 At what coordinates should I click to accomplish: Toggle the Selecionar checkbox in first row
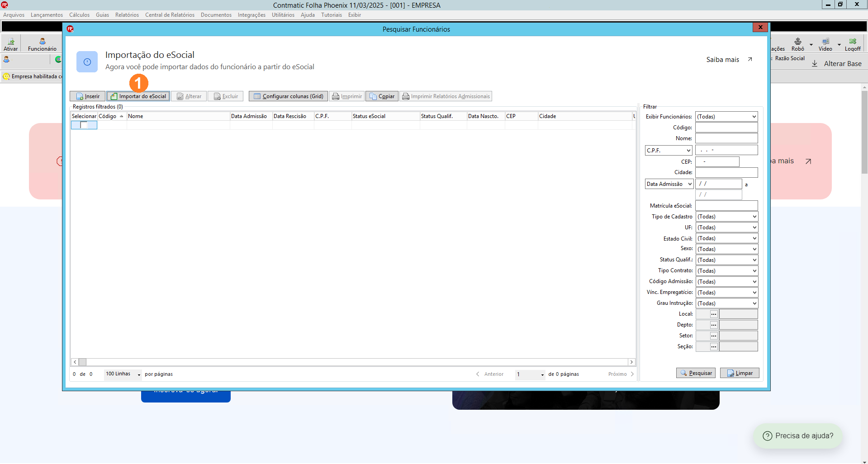pyautogui.click(x=84, y=125)
